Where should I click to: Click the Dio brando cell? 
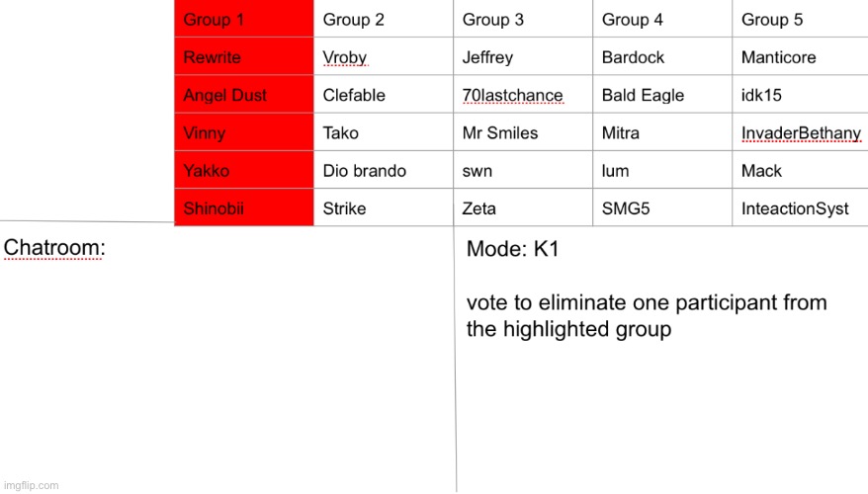(384, 170)
